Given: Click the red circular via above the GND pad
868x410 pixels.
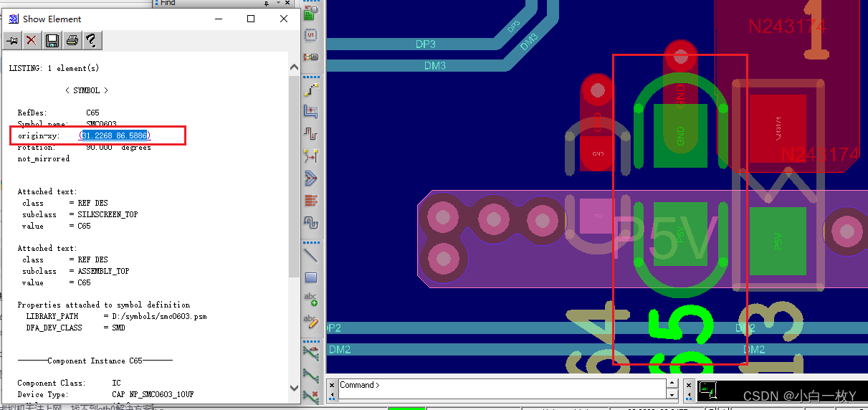Looking at the screenshot, I should (680, 56).
